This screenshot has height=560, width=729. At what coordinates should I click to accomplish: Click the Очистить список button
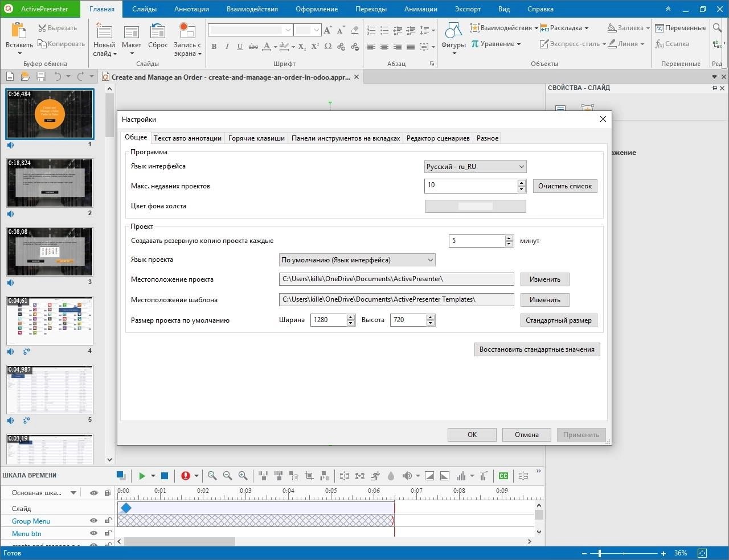[x=565, y=186]
